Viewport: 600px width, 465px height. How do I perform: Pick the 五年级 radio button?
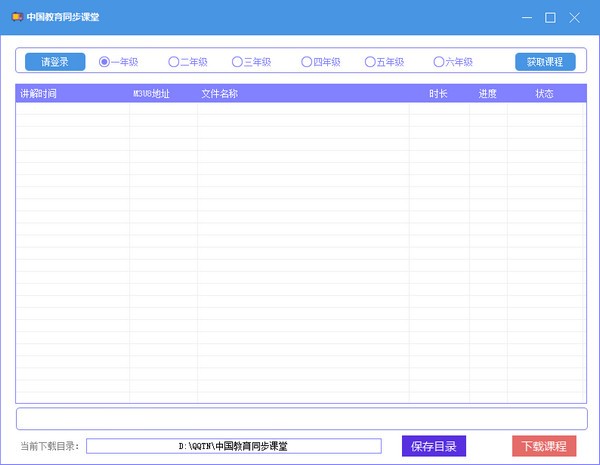pyautogui.click(x=370, y=62)
